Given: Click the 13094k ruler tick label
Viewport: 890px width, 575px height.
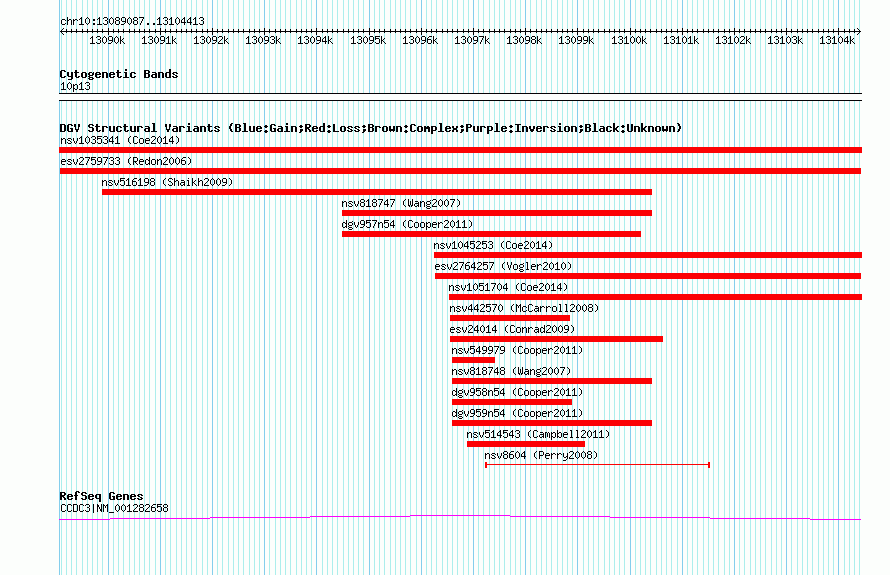Looking at the screenshot, I should click(x=315, y=40).
